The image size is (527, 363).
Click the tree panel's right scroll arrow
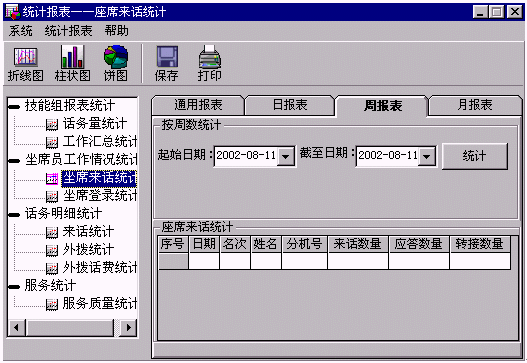(x=129, y=327)
